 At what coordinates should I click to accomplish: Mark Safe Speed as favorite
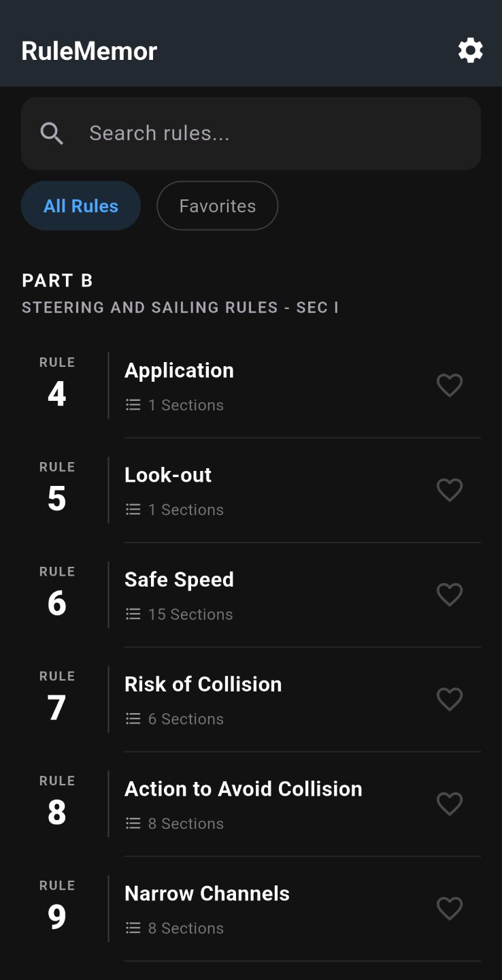pos(450,595)
